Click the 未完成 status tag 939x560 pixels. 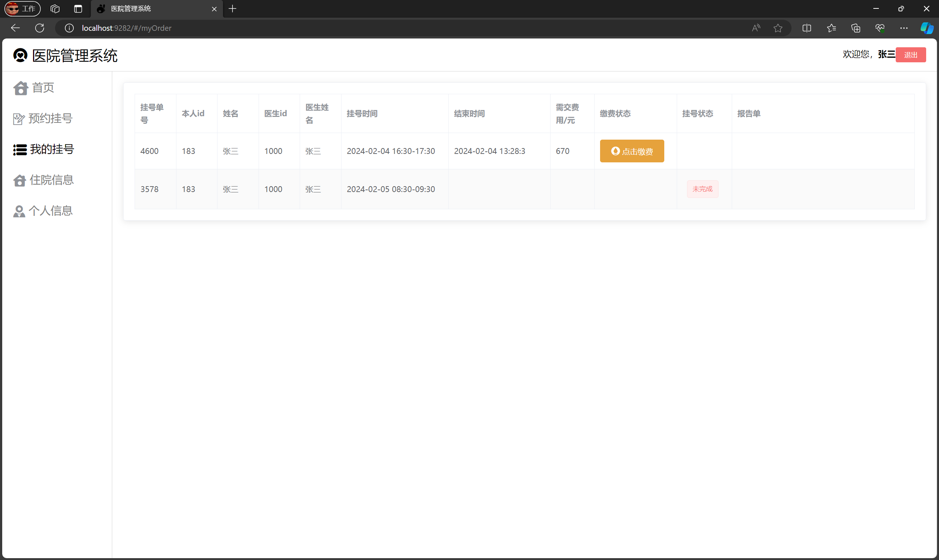pyautogui.click(x=702, y=189)
